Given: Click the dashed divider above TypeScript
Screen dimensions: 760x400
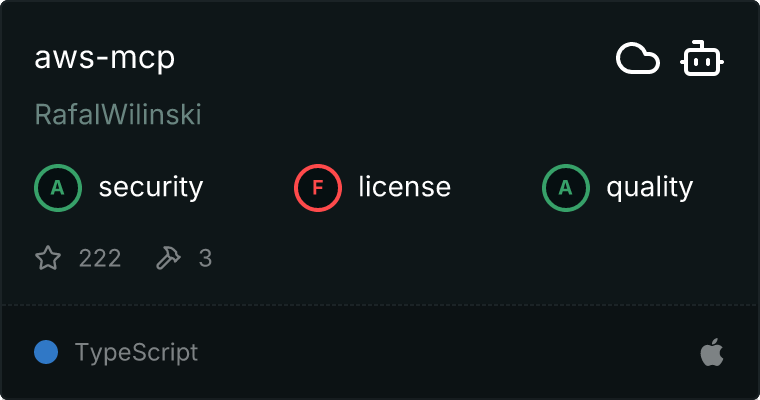Looking at the screenshot, I should [380, 304].
